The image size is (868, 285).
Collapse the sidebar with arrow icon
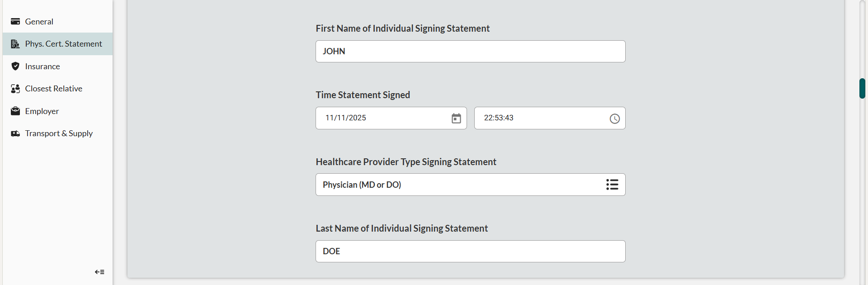(x=99, y=272)
